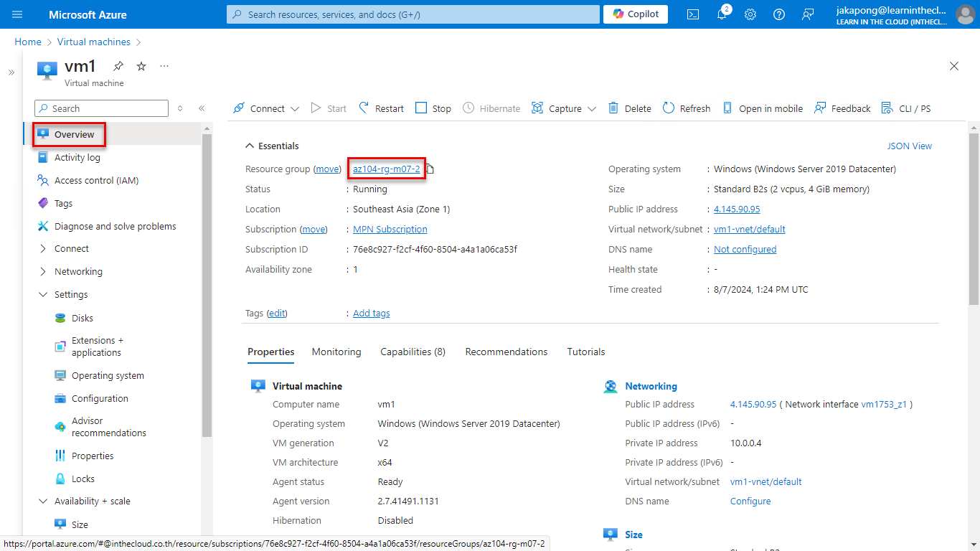The height and width of the screenshot is (551, 980).
Task: Copy resource group name to clipboard
Action: 430,169
